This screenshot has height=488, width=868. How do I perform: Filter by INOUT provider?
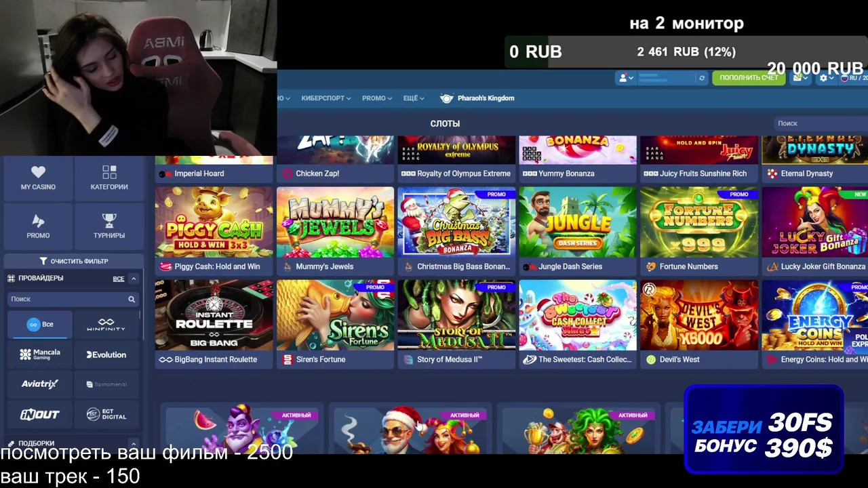[40, 414]
